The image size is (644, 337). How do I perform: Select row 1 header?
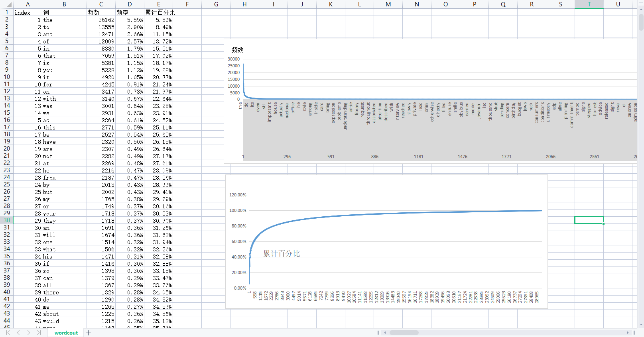pos(7,12)
